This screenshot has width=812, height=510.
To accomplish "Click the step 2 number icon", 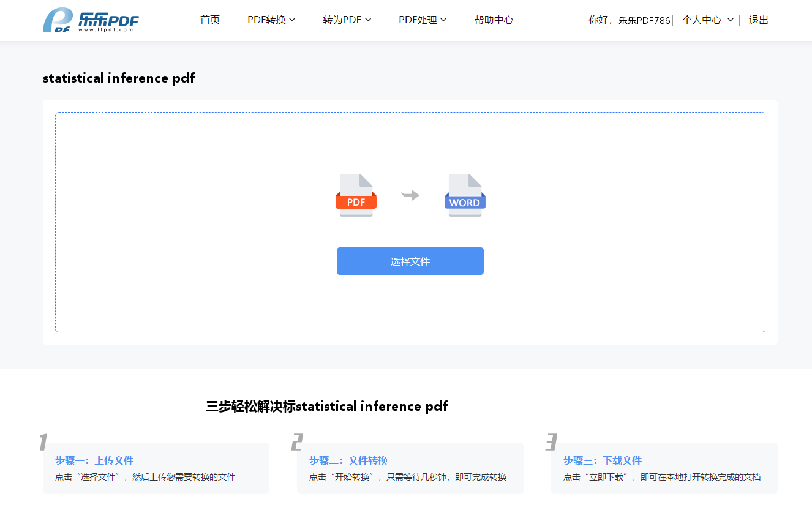I will click(x=297, y=442).
